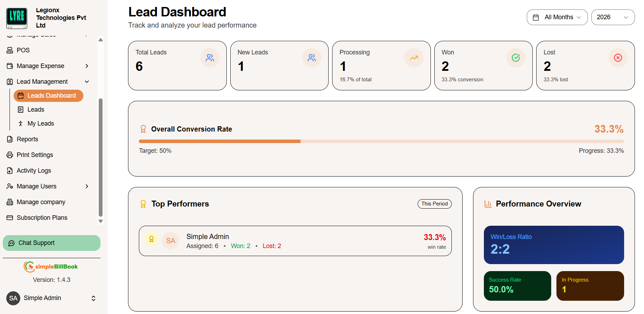The height and width of the screenshot is (314, 644).
Task: Click the Simple Admin performer row
Action: 295,241
